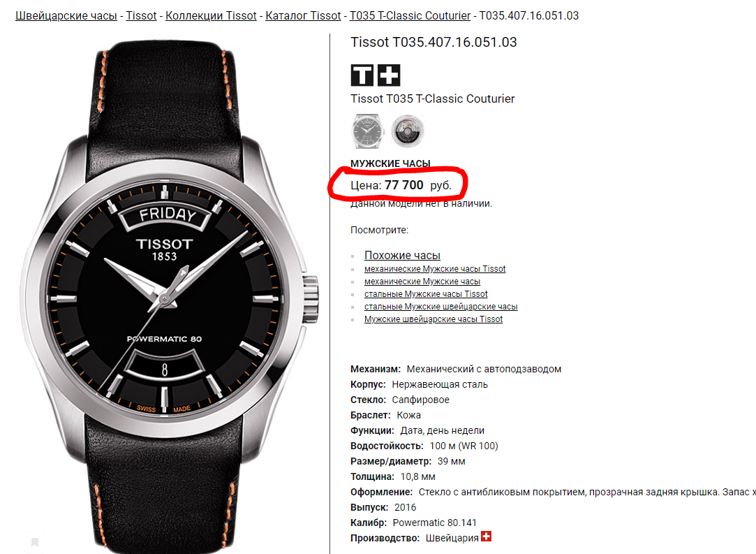Screen dimensions: 756x554
Task: Open the front-view watch thumbnail
Action: (368, 131)
